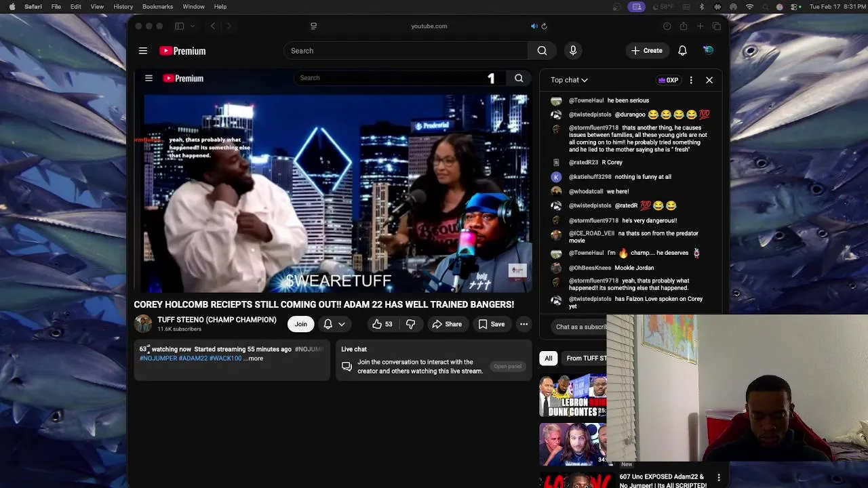The image size is (868, 488).
Task: Open the YouTube hamburger guide menu
Action: pyautogui.click(x=143, y=51)
